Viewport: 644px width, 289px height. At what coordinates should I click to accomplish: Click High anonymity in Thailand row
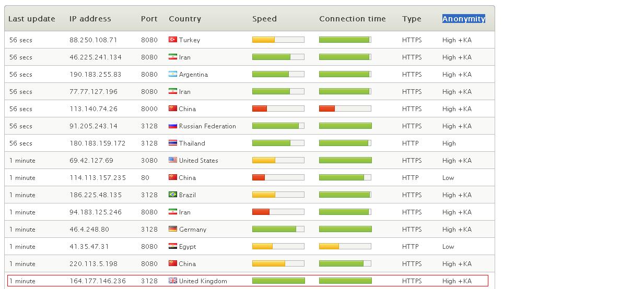tap(449, 143)
